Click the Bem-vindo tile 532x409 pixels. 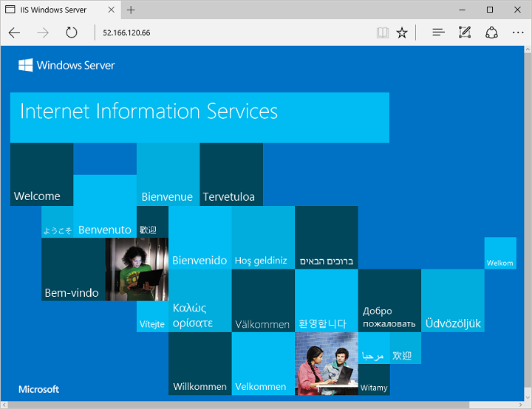73,269
